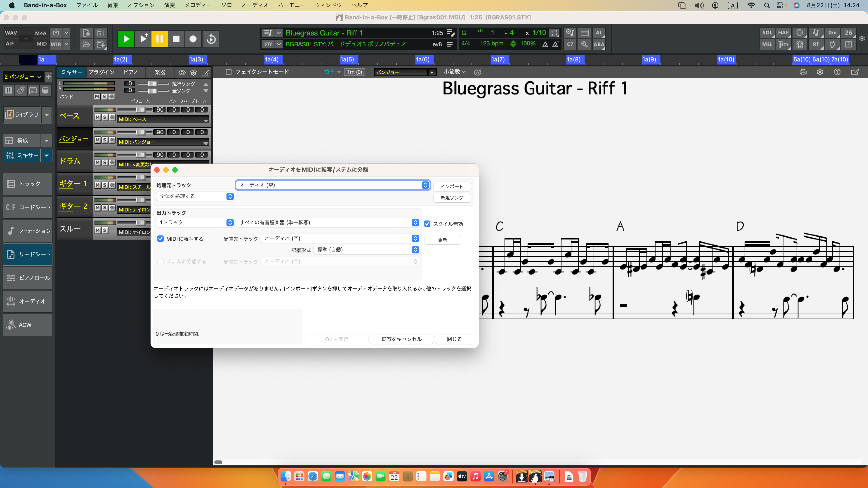Open the メロディー menu

point(198,5)
